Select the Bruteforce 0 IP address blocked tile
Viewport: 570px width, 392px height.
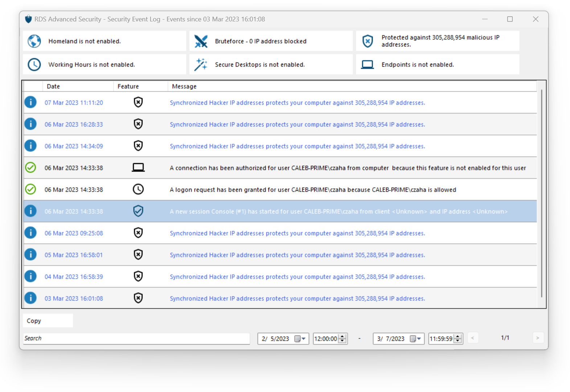(x=271, y=41)
